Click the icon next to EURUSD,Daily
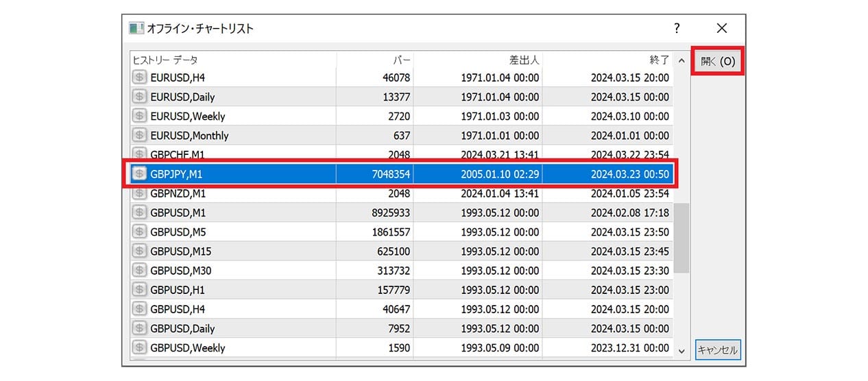This screenshot has height=381, width=868. click(x=139, y=97)
